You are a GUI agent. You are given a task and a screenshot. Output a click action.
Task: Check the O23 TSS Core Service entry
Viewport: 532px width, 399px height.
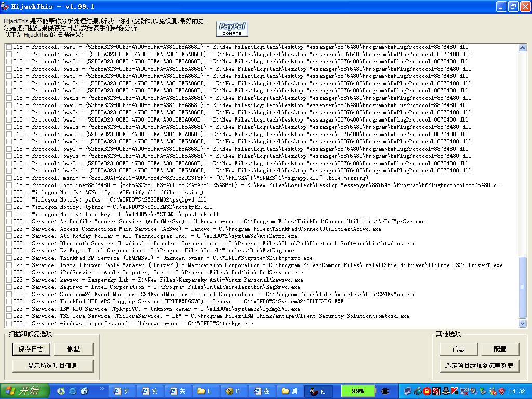pos(9,316)
